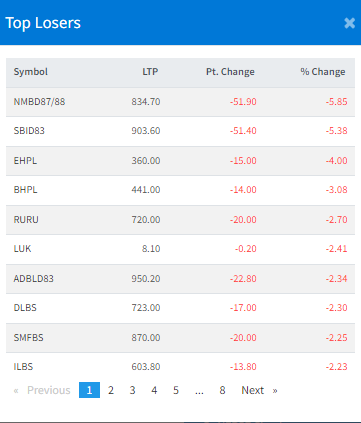Select the SBID83 symbol
The height and width of the screenshot is (423, 361).
(x=29, y=131)
